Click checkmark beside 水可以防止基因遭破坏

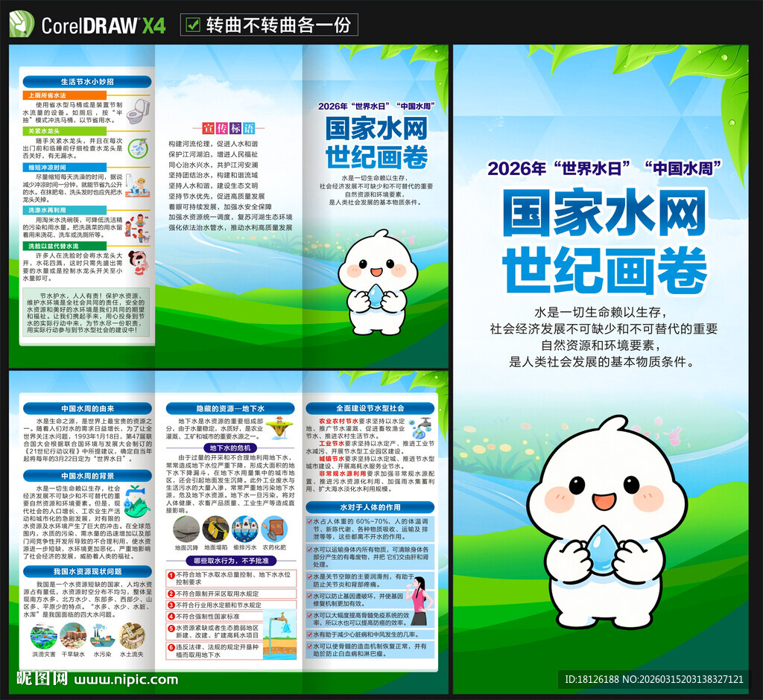point(309,596)
